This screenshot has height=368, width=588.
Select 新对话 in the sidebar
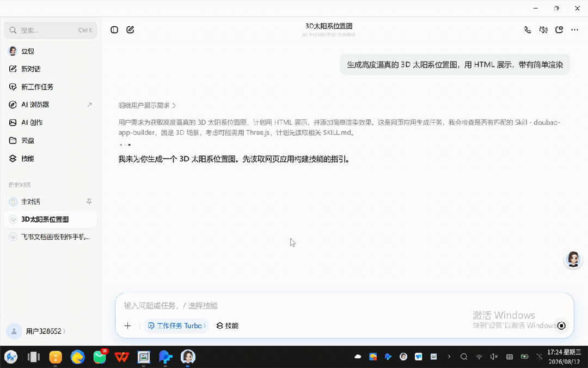click(x=50, y=69)
